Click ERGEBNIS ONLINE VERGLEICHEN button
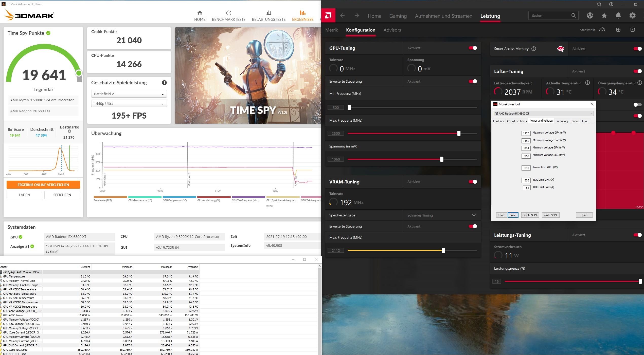The width and height of the screenshot is (644, 355). point(43,185)
